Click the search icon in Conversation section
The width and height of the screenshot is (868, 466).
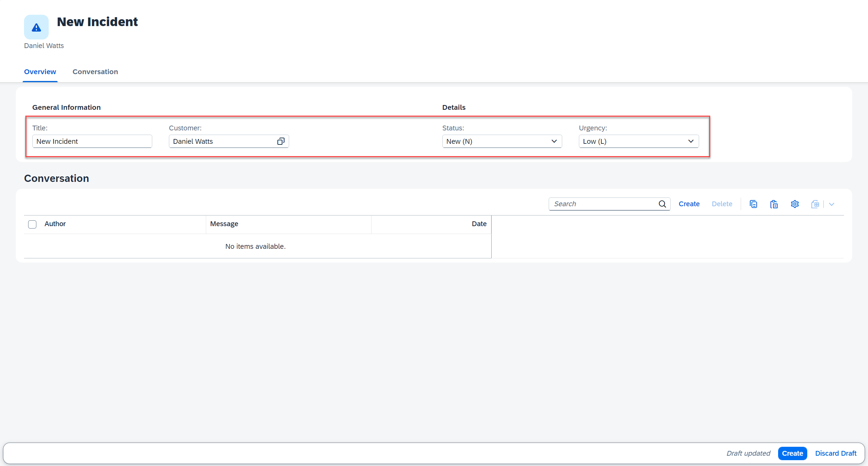[x=662, y=204]
